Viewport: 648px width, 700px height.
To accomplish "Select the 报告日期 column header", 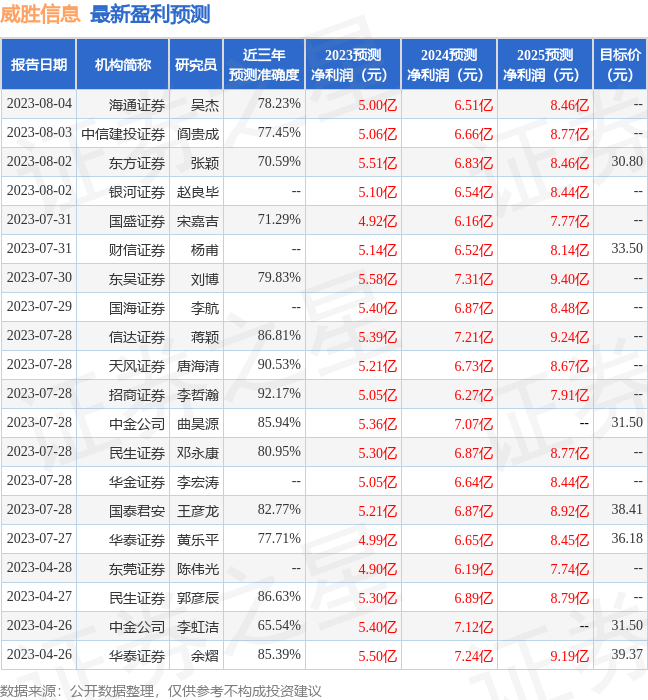I will pos(39,64).
